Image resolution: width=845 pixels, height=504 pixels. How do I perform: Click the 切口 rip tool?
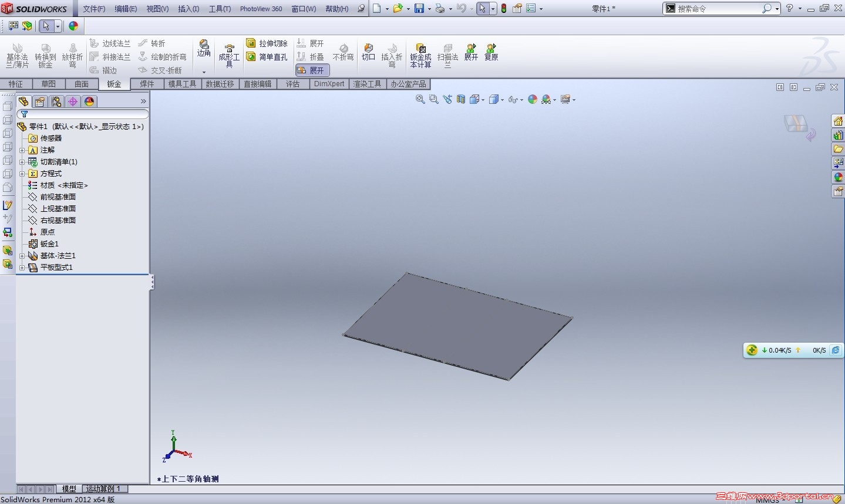(x=368, y=53)
